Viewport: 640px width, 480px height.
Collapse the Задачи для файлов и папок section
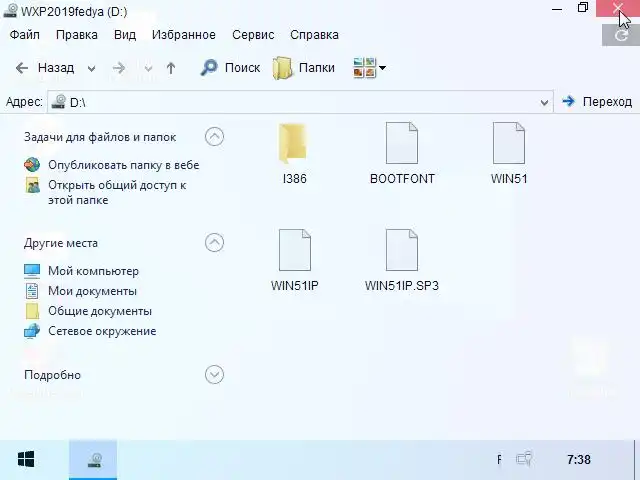tap(214, 137)
